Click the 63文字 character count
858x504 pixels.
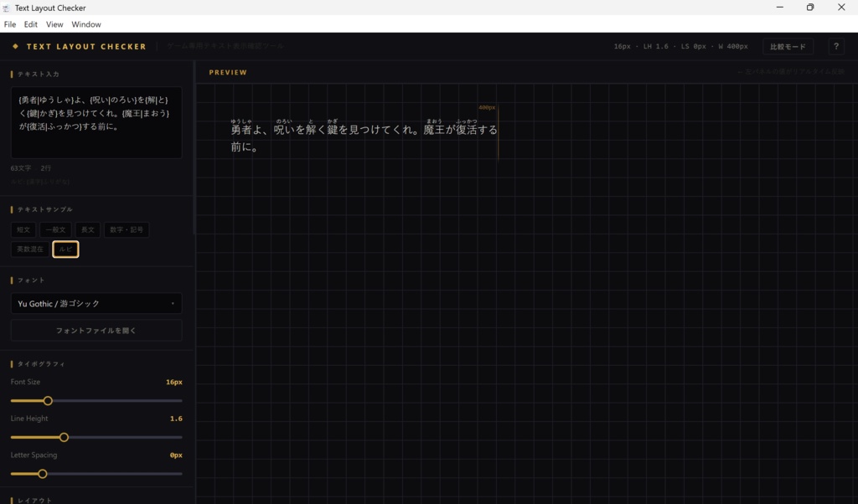(x=21, y=168)
